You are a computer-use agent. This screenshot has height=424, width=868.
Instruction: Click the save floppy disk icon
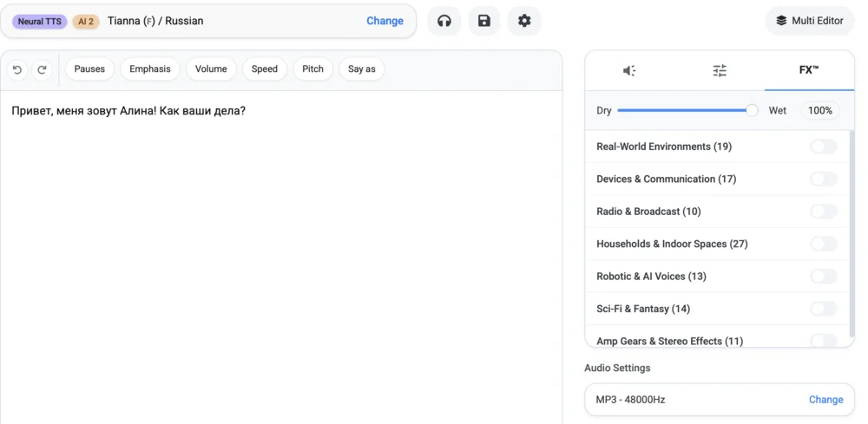pyautogui.click(x=484, y=21)
